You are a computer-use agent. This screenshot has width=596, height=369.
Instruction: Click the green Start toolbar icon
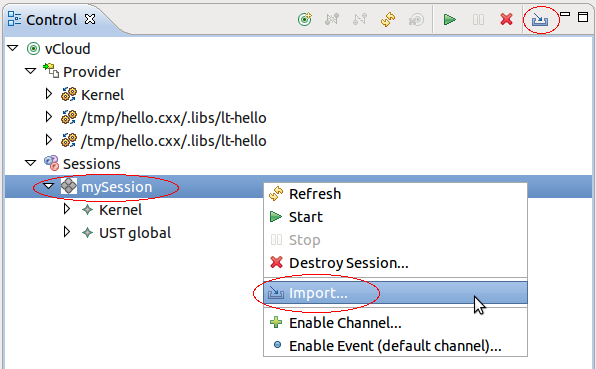pos(450,19)
